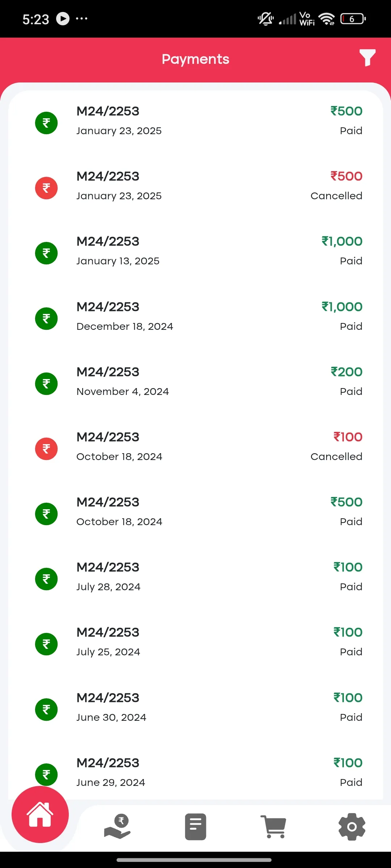Tap the ₹200 amount

tap(346, 372)
